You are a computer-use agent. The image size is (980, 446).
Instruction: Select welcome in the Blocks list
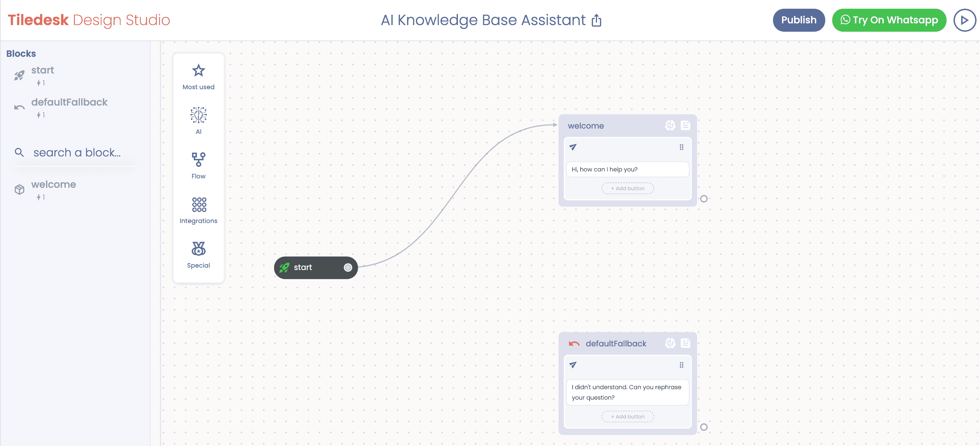54,184
